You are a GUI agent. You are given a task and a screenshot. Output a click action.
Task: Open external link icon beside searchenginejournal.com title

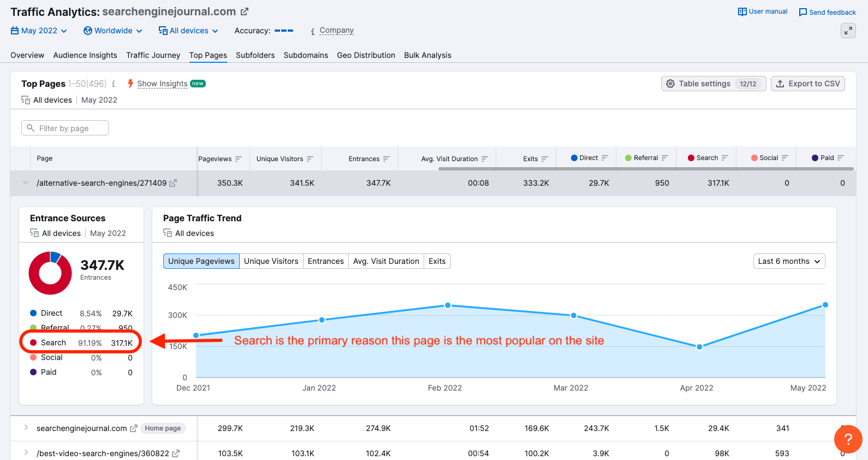[x=245, y=11]
